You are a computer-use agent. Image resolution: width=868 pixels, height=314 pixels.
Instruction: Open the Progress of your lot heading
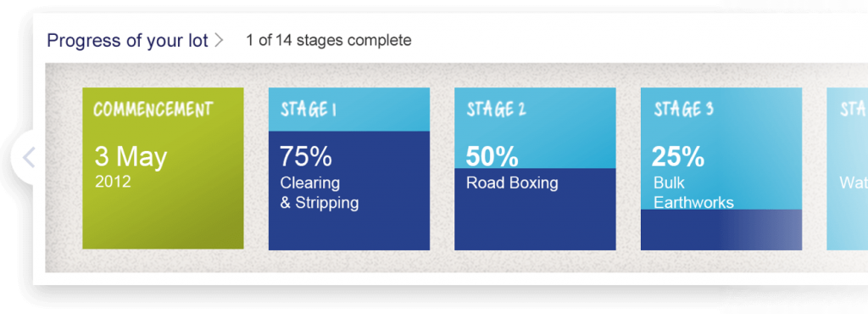pos(127,41)
